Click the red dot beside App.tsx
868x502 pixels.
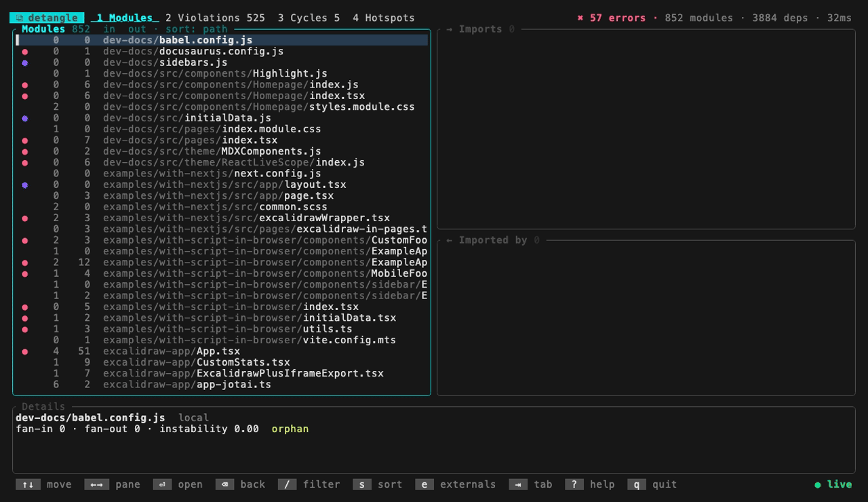point(25,351)
